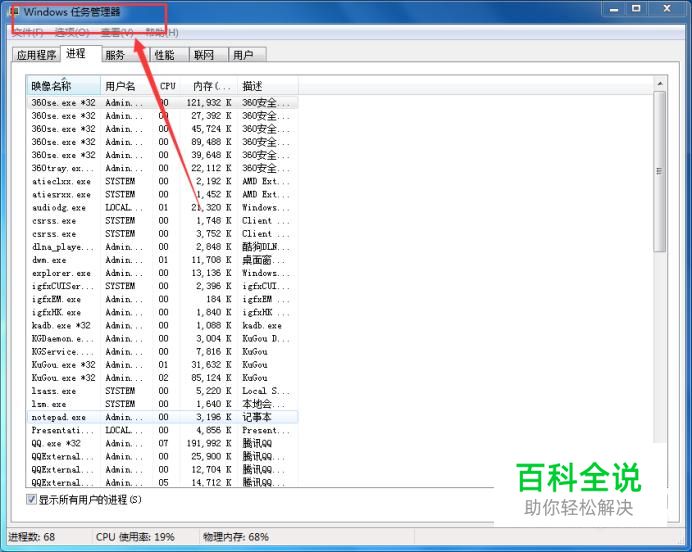The width and height of the screenshot is (692, 552).
Task: Toggle 显示所有用户的进程 checkbox
Action: click(x=31, y=499)
